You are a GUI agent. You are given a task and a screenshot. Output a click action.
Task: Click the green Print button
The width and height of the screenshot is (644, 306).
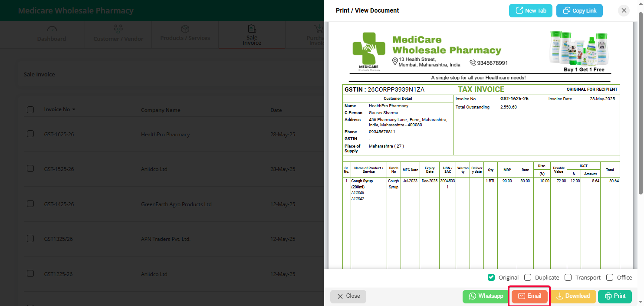click(615, 296)
